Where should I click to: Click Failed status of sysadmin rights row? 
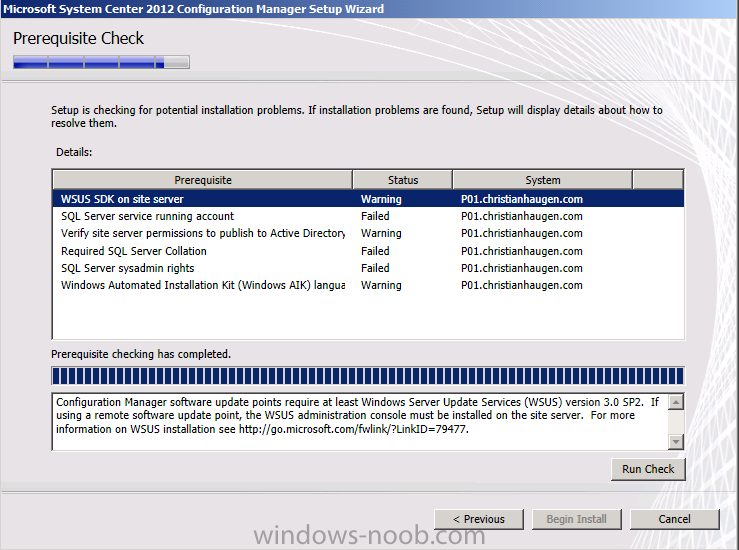(x=375, y=268)
